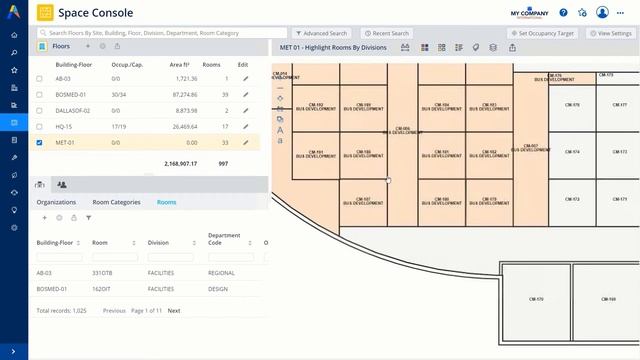
Task: Open the employees people tab icon
Action: pyautogui.click(x=62, y=185)
